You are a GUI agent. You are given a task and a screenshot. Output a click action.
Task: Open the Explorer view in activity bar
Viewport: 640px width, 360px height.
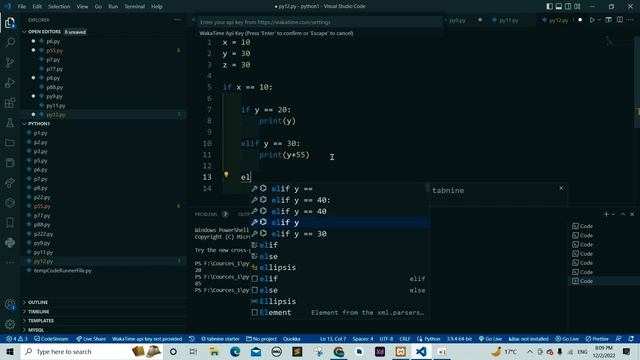[x=10, y=23]
